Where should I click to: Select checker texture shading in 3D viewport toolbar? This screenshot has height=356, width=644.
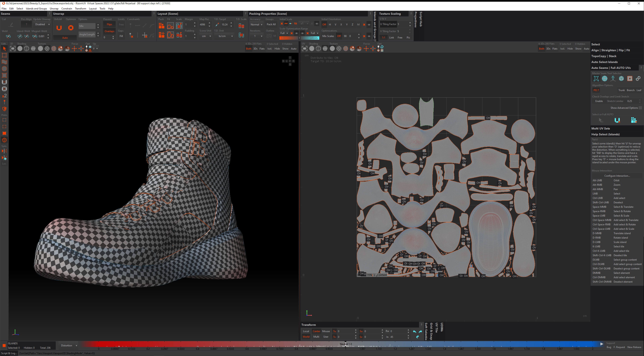47,49
